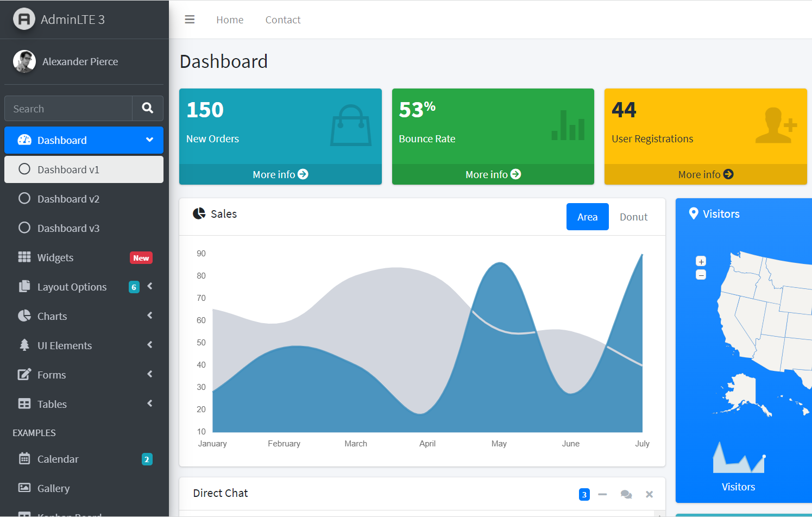Image resolution: width=812 pixels, height=517 pixels.
Task: Click Alexander Pierce's avatar image
Action: 24,61
